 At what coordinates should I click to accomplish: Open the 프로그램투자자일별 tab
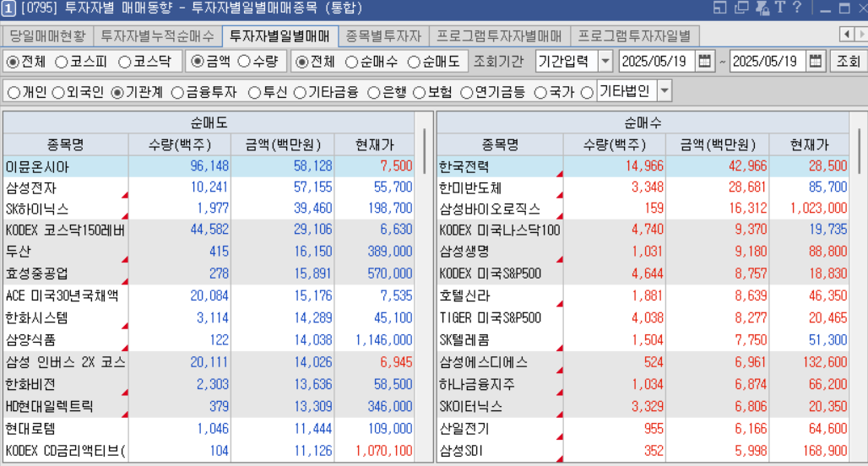(x=634, y=36)
